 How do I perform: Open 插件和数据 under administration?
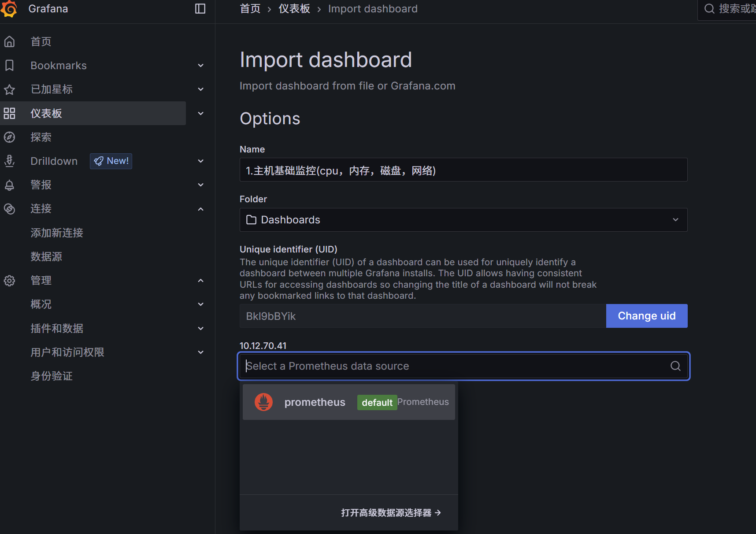coord(57,328)
